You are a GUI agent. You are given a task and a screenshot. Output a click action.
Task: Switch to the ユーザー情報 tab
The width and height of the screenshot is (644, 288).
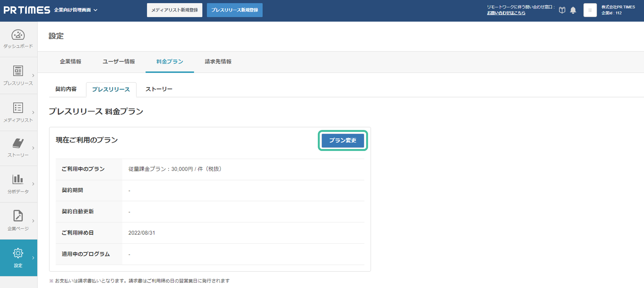(119, 62)
